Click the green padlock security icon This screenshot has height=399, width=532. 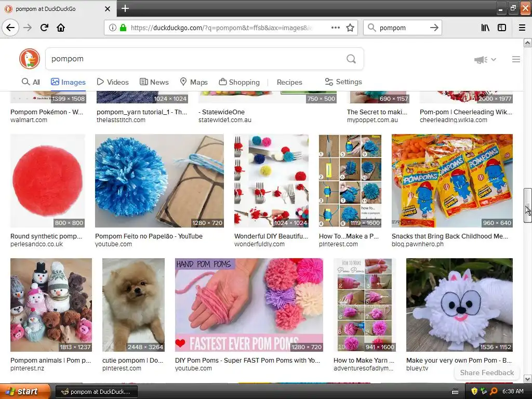point(123,28)
